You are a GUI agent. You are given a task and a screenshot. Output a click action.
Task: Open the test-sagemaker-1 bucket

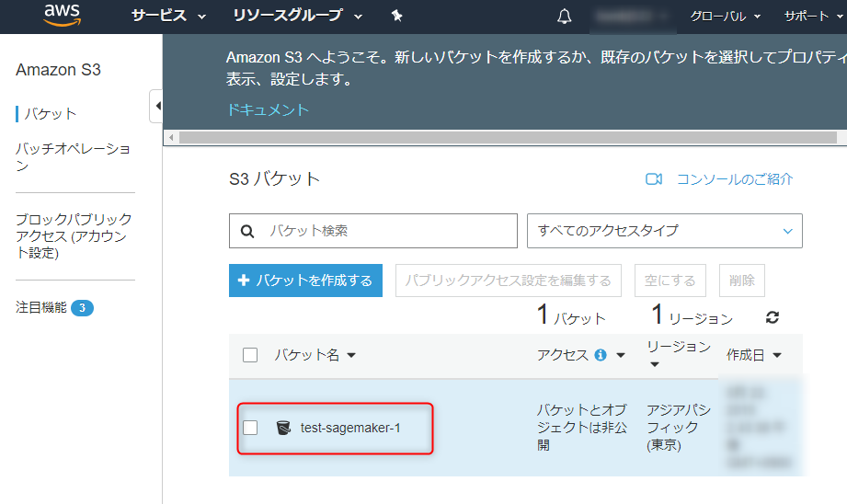[350, 428]
